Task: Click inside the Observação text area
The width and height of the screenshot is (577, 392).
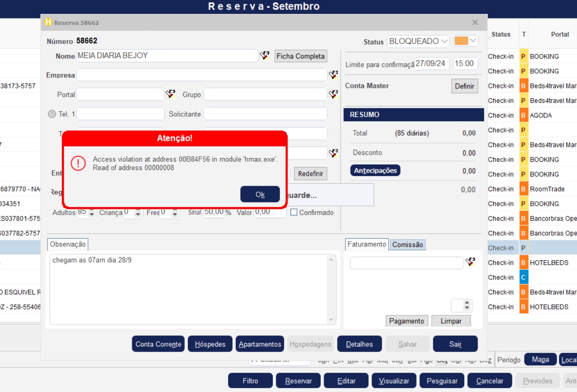Action: tap(189, 291)
